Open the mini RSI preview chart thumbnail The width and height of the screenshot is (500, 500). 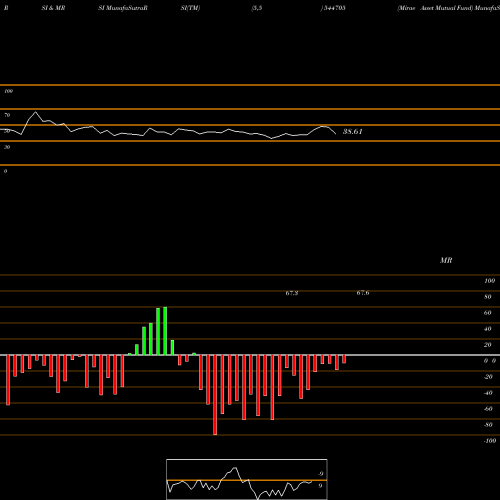click(x=247, y=479)
